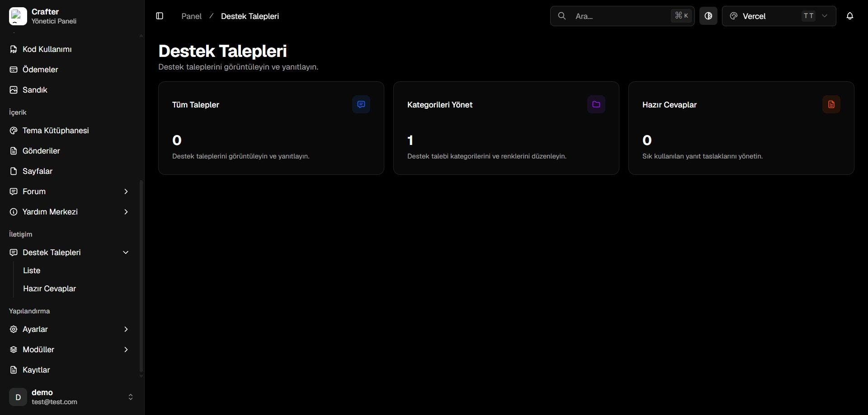The height and width of the screenshot is (415, 868).
Task: Click the TT badge in theme selector
Action: pyautogui.click(x=808, y=16)
